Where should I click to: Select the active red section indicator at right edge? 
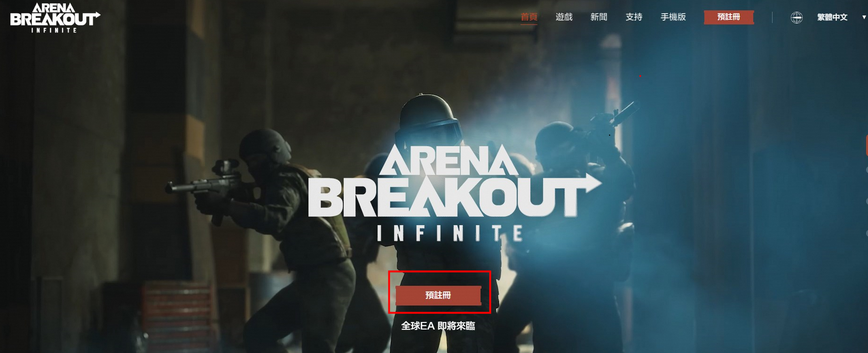(x=866, y=145)
